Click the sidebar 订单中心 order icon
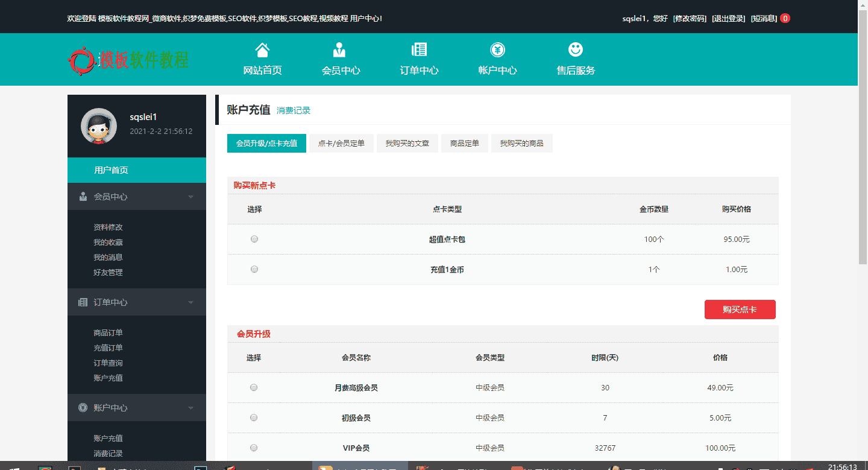This screenshot has height=470, width=868. click(x=82, y=302)
